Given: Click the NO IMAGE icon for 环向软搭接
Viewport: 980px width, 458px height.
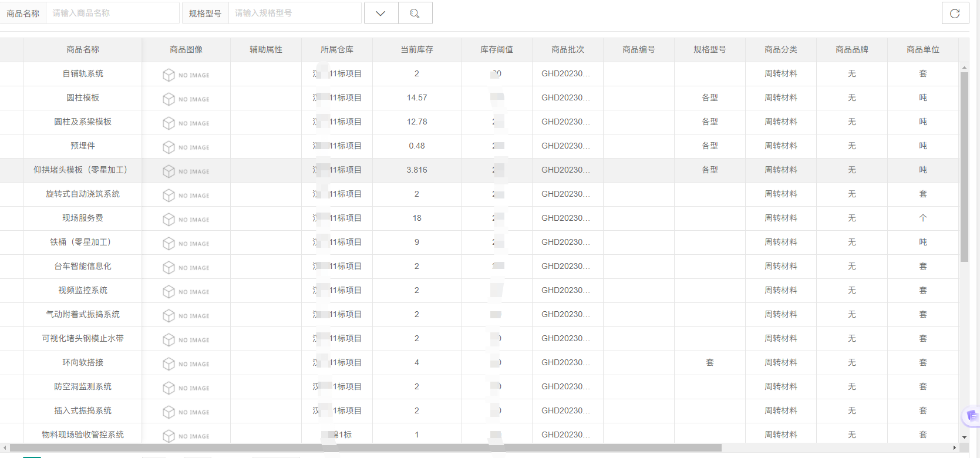Looking at the screenshot, I should [x=186, y=363].
